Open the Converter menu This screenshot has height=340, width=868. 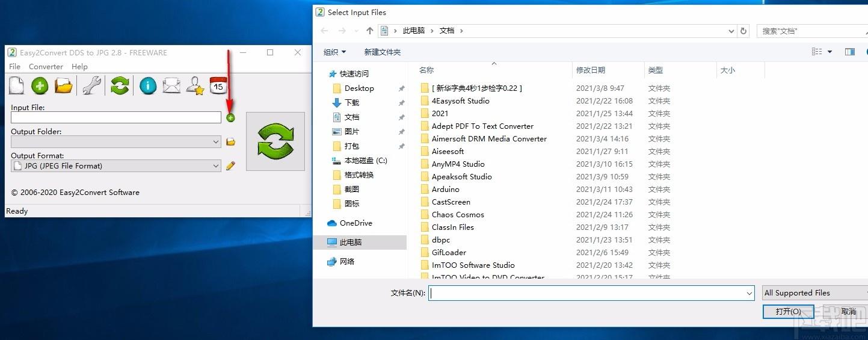46,67
